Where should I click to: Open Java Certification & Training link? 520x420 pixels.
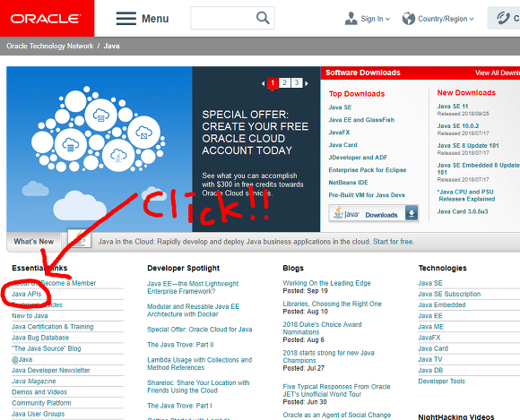(53, 327)
